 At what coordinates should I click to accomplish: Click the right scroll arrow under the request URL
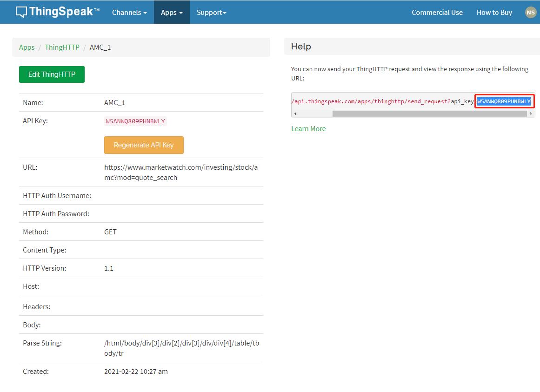[x=531, y=113]
